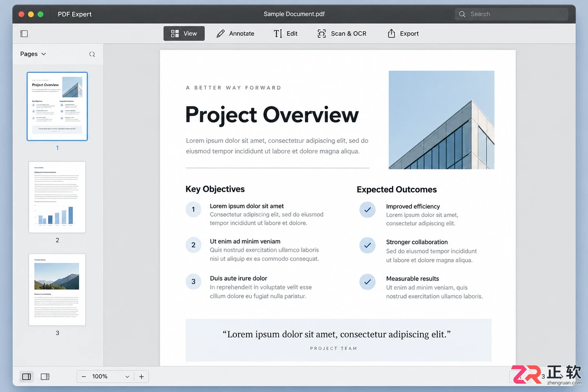
Task: Select page 2 thumbnail with bar chart
Action: pos(57,197)
